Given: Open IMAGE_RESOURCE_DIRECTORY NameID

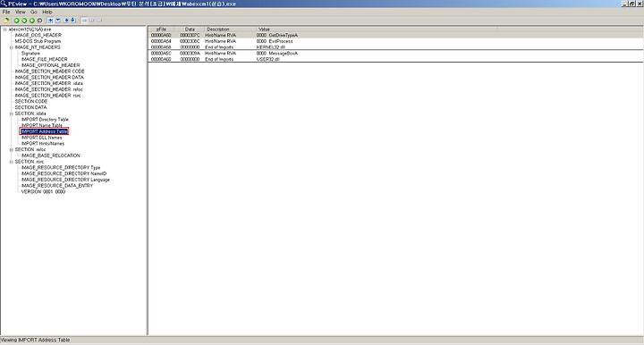Looking at the screenshot, I should coord(64,173).
